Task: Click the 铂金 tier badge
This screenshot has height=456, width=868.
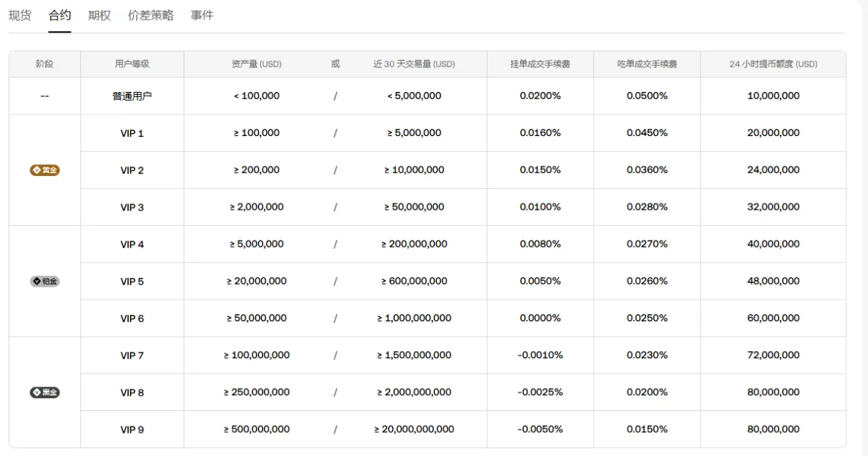Action: point(45,281)
